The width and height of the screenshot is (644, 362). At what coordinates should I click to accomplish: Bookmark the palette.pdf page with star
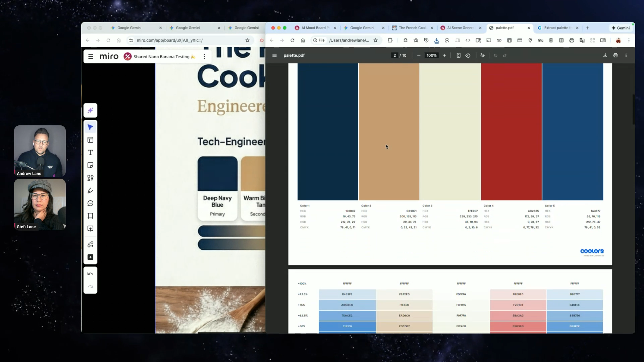coord(376,40)
